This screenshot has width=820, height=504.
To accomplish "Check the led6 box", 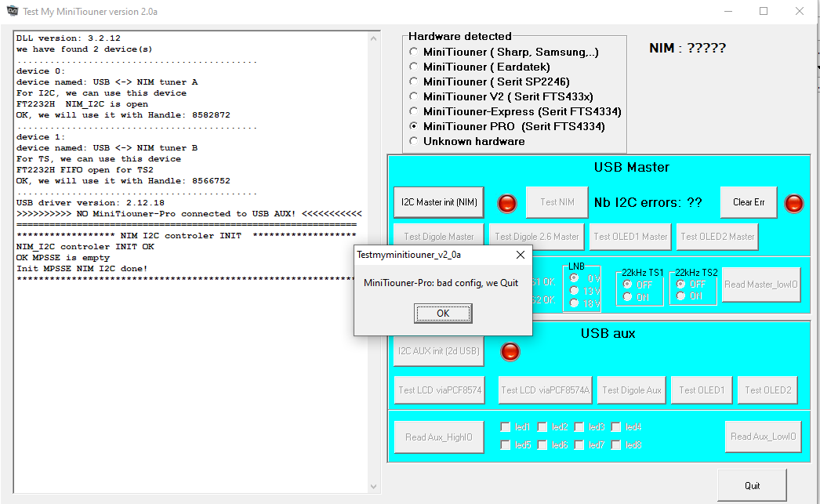I will pos(542,445).
